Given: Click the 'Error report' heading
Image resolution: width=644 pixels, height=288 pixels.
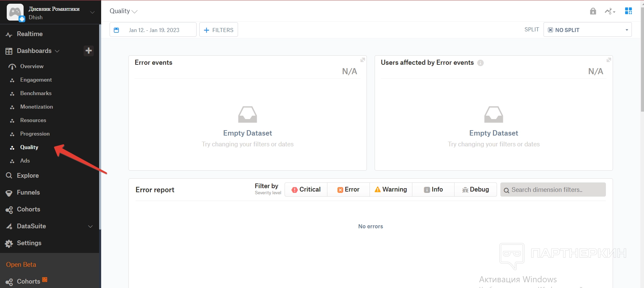Looking at the screenshot, I should pyautogui.click(x=155, y=190).
